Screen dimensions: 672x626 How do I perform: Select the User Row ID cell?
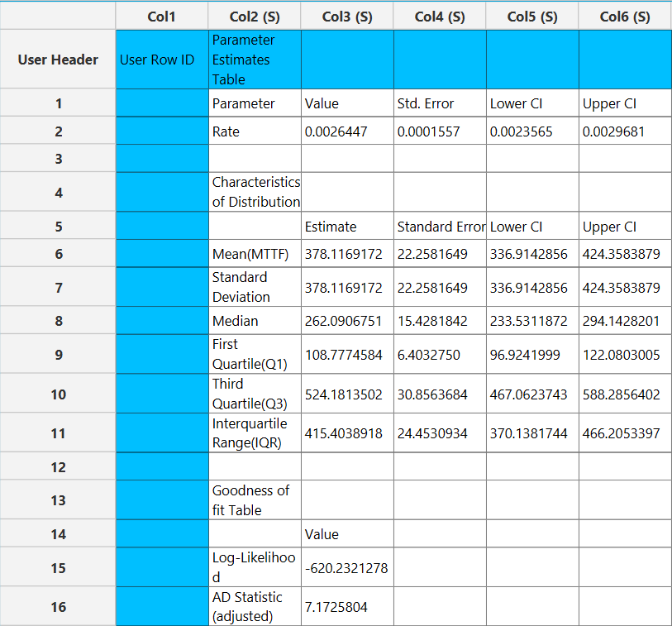(162, 60)
